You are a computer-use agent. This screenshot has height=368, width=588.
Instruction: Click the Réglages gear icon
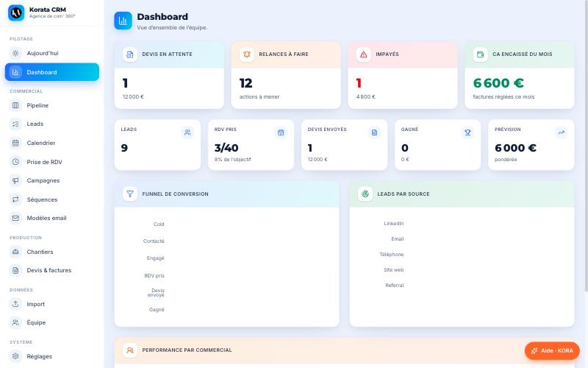(15, 356)
